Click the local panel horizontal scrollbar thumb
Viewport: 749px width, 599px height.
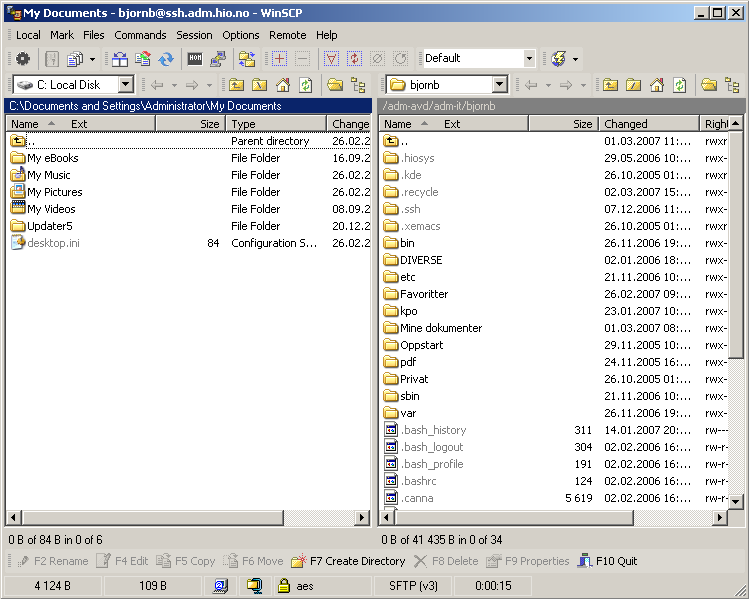click(152, 517)
